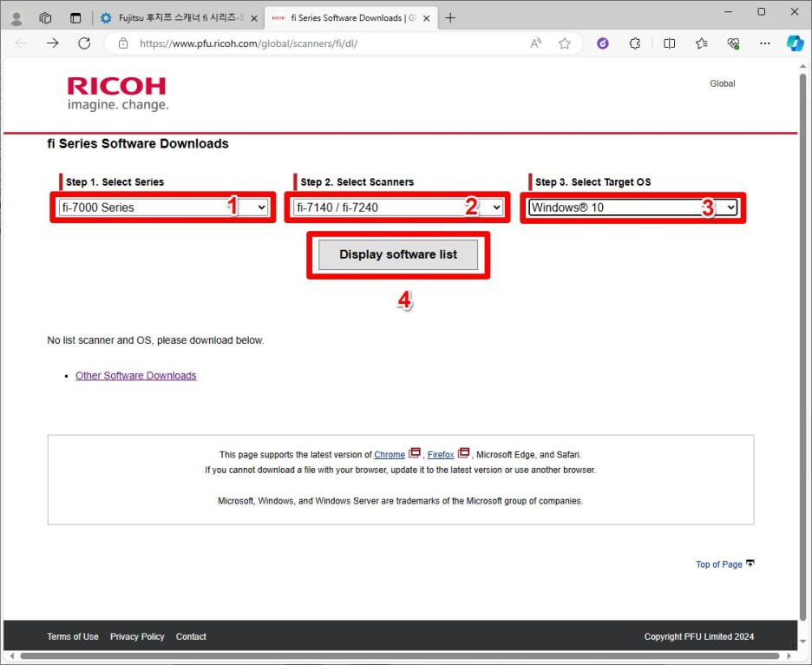The image size is (812, 665).
Task: Toggle split screen view icon
Action: (x=669, y=43)
